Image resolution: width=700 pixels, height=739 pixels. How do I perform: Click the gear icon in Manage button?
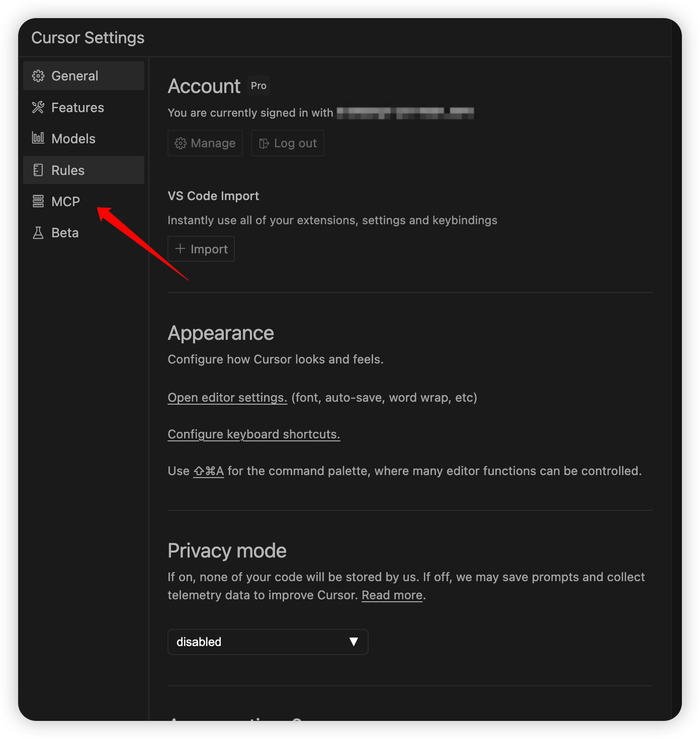tap(181, 143)
